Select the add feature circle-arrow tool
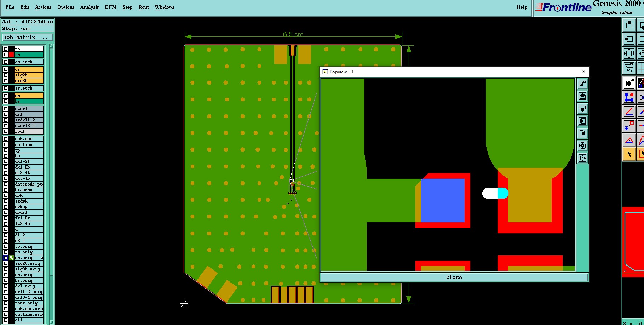The image size is (644, 325). coord(629,83)
